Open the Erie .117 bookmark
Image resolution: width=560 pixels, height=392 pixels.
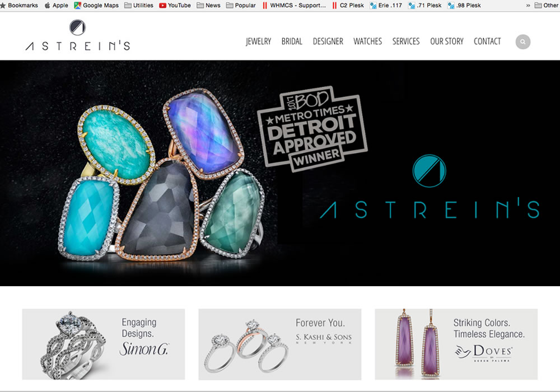click(386, 6)
